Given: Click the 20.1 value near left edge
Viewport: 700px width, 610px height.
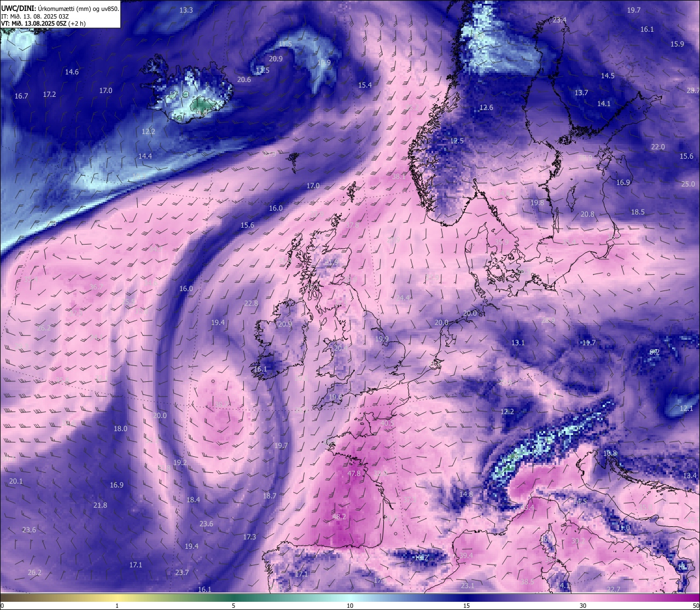Looking at the screenshot, I should click(x=16, y=481).
